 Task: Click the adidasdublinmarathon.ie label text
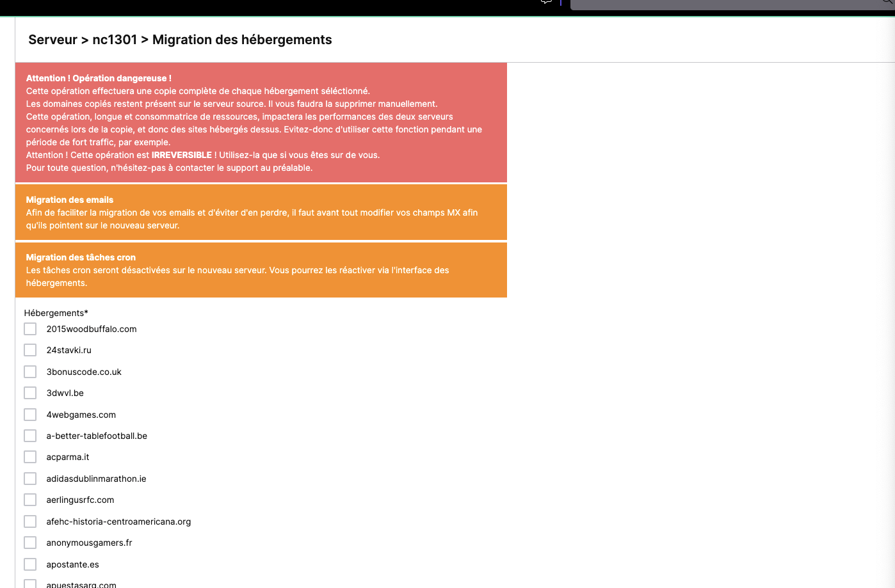[x=96, y=479]
